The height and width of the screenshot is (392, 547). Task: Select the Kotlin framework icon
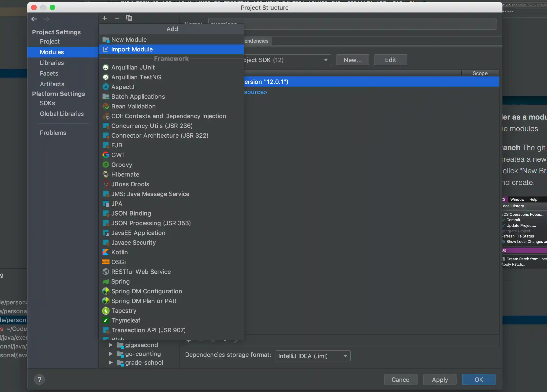[106, 252]
